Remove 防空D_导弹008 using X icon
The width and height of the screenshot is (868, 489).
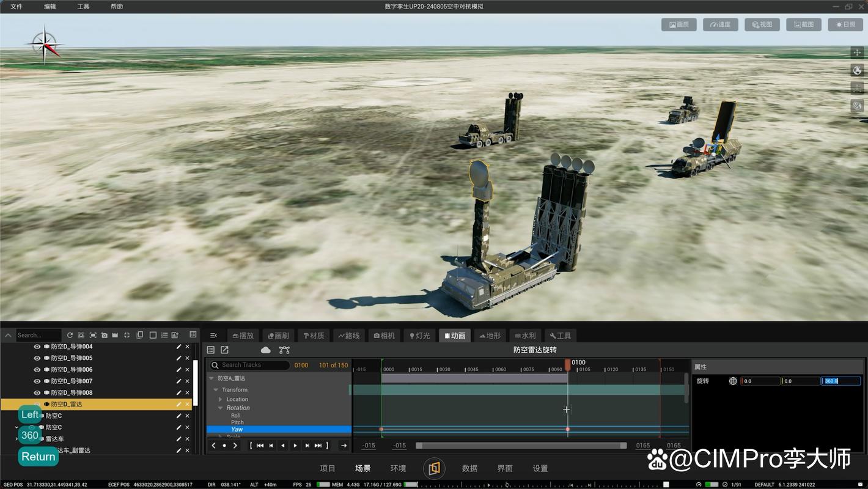[x=188, y=392]
